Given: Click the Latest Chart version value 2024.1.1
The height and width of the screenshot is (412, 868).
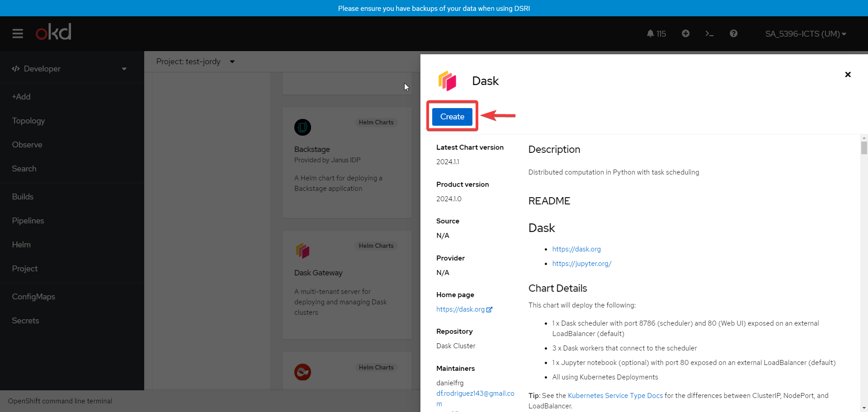Looking at the screenshot, I should click(448, 162).
